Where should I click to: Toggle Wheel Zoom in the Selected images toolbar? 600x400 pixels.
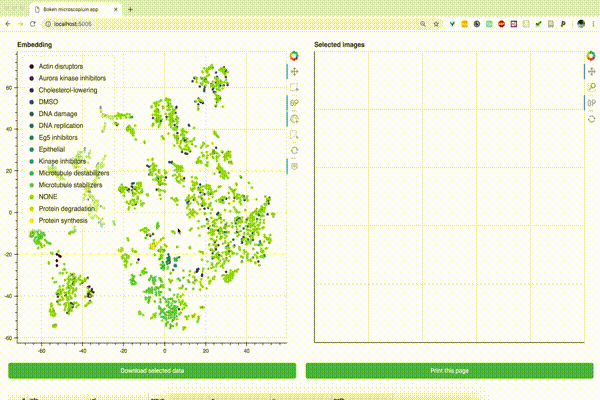592,103
